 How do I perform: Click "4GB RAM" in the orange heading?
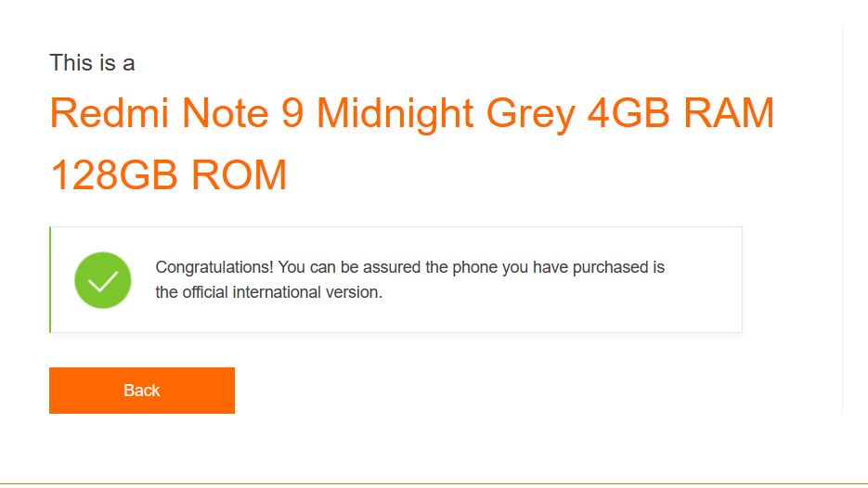[680, 113]
